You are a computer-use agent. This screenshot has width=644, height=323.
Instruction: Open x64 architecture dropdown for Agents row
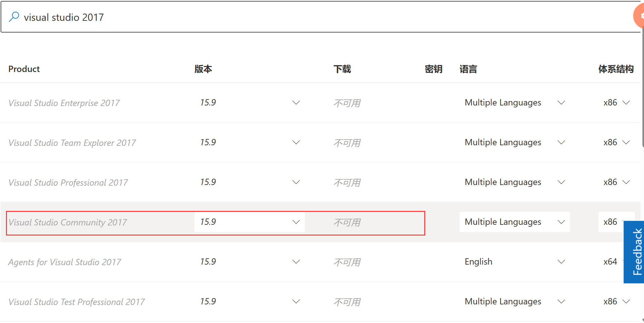[x=611, y=262]
